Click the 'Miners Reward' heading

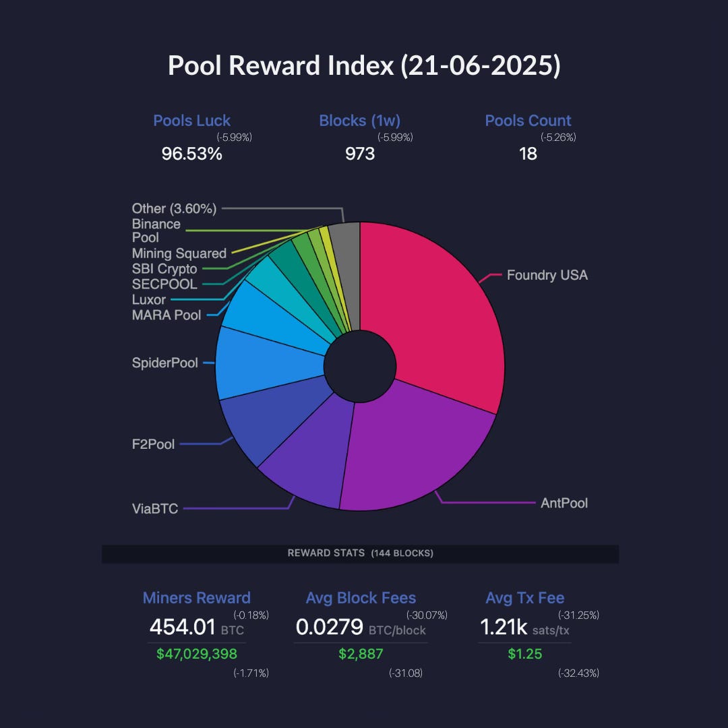[x=196, y=597]
